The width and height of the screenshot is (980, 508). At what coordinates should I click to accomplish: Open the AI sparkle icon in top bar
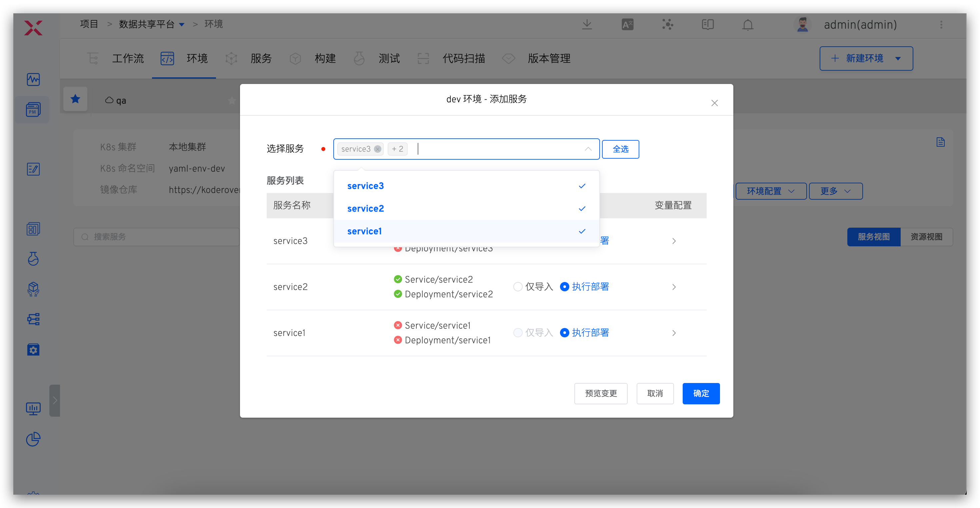coord(667,25)
